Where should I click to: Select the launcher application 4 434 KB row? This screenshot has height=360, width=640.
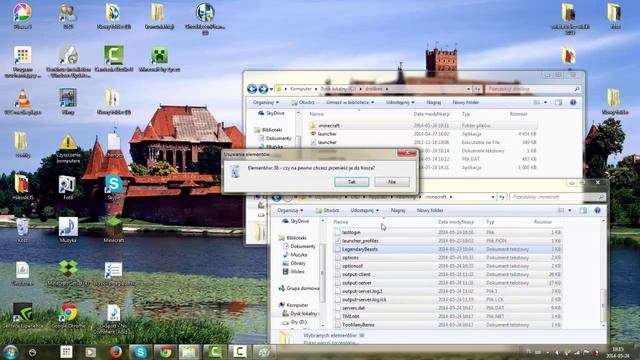tap(422, 134)
